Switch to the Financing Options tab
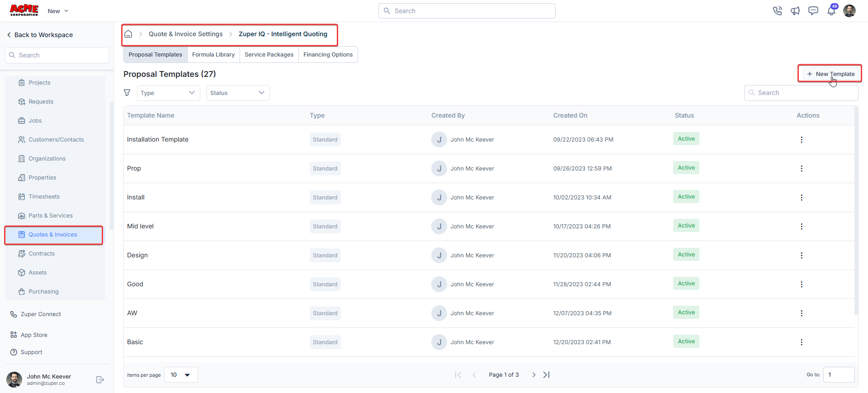 tap(328, 55)
